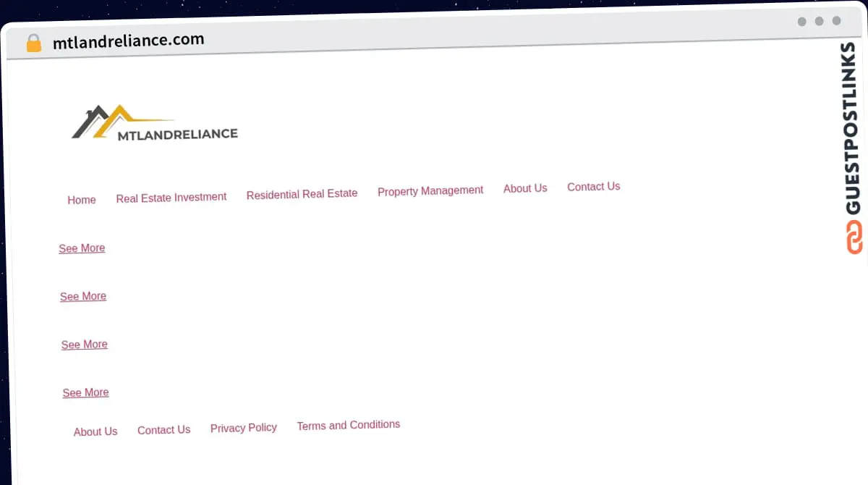Open the fourth See More link
Image resolution: width=868 pixels, height=485 pixels.
pos(85,392)
